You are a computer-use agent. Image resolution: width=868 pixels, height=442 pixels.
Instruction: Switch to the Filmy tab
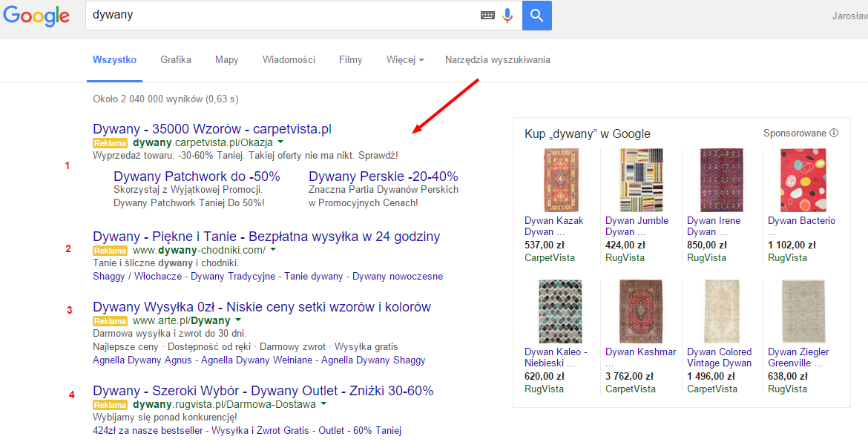(x=350, y=60)
